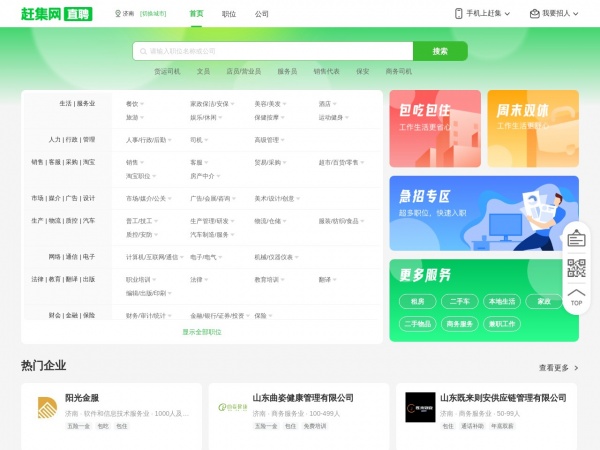The height and width of the screenshot is (450, 600).
Task: Click the green 搜索 button
Action: pos(440,51)
